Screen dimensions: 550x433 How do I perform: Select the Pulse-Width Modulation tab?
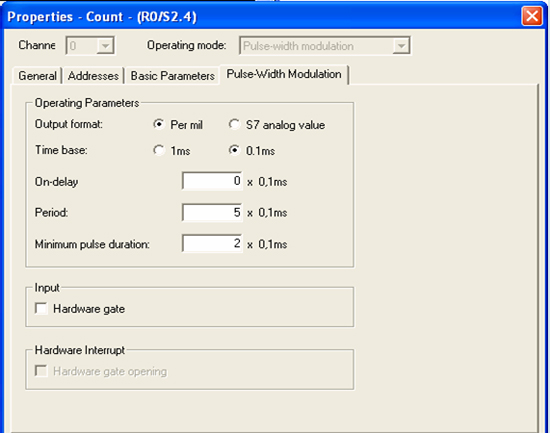point(284,74)
